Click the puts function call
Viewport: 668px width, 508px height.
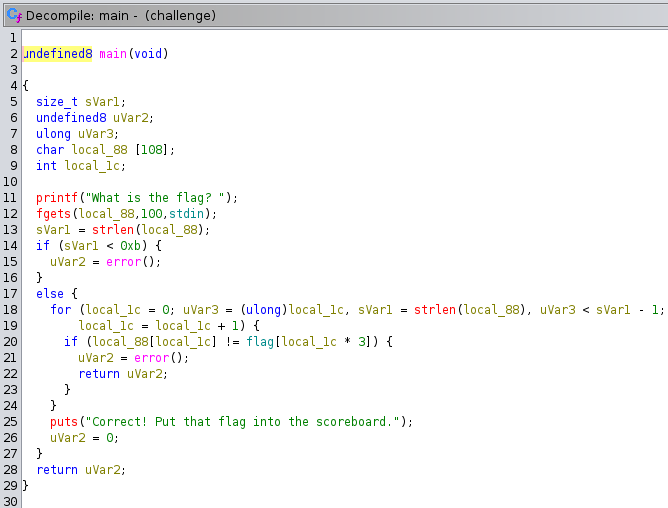click(64, 421)
